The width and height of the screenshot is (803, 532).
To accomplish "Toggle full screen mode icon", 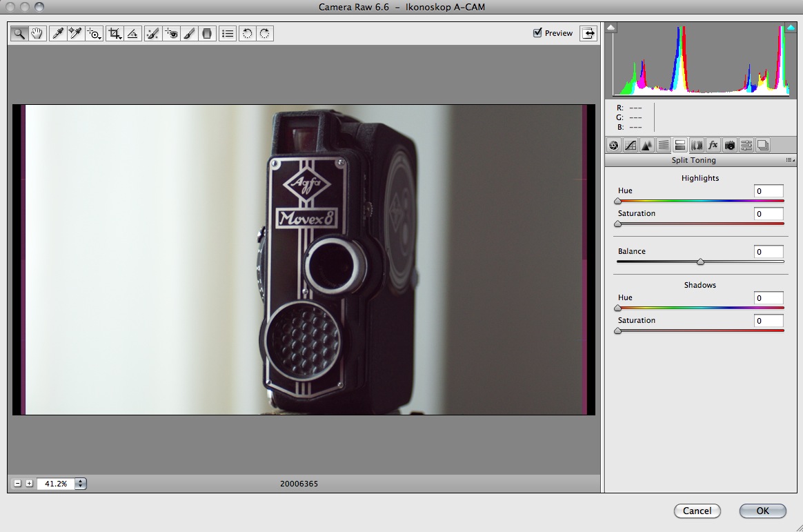I will [588, 33].
